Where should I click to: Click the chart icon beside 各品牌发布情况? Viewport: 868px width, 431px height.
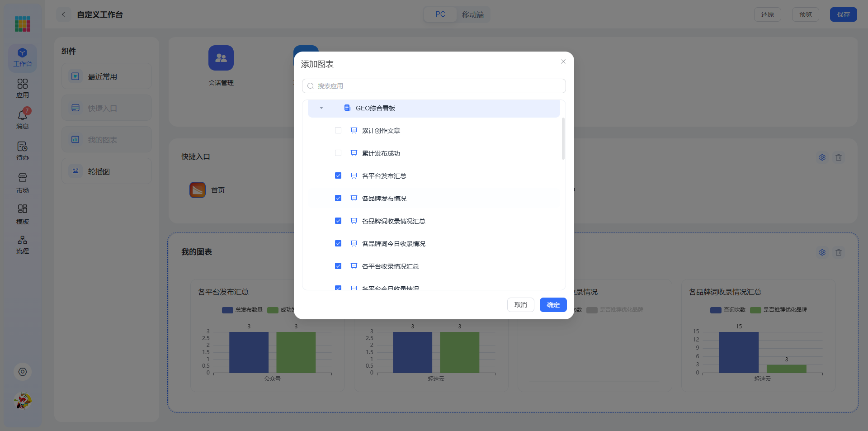[x=354, y=199]
